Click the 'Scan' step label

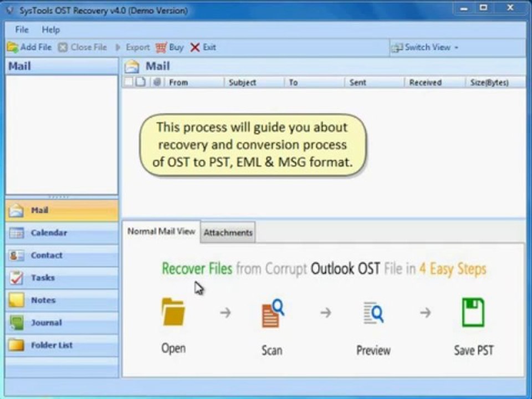point(272,350)
